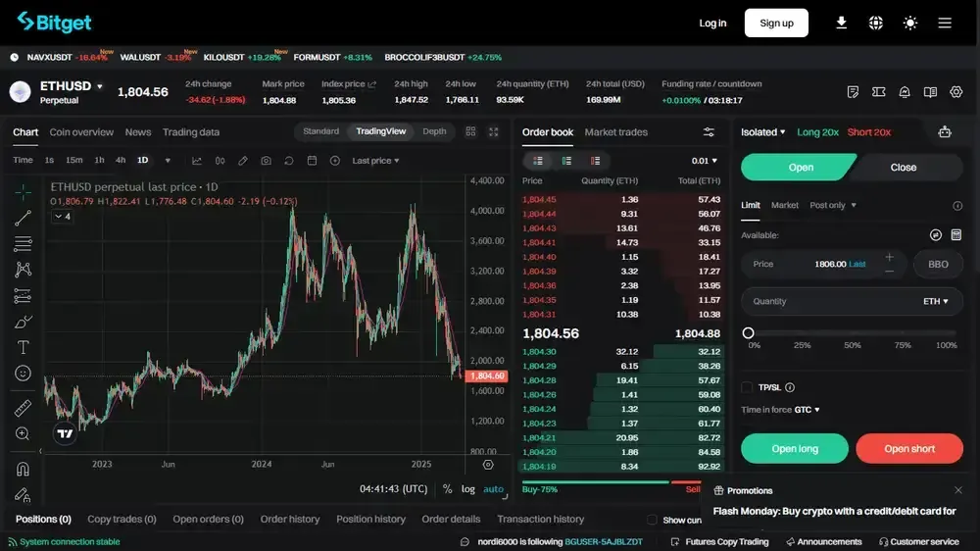980x551 pixels.
Task: Open the calendar go-to-date icon
Action: click(312, 161)
